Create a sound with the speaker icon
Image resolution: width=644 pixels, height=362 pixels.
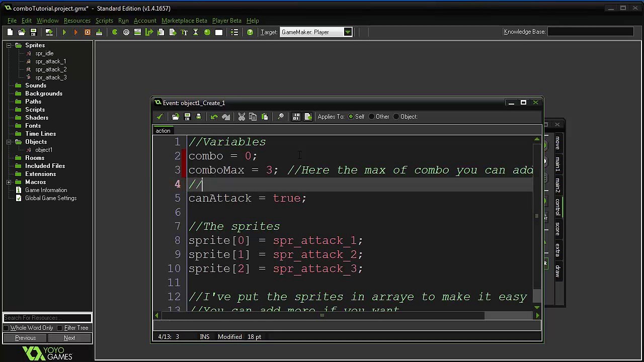click(x=126, y=32)
